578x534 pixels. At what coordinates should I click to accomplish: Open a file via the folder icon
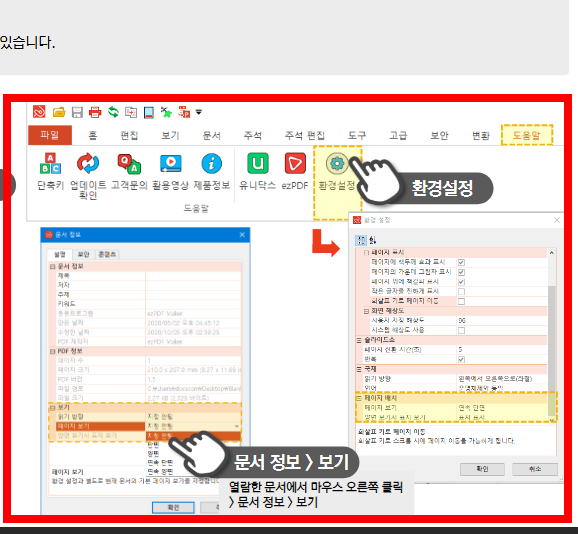(59, 112)
